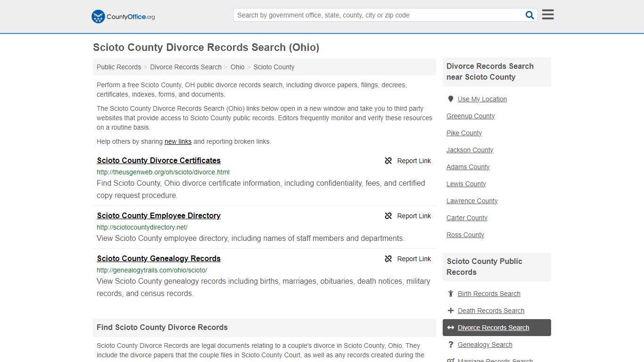Screen dimensions: 644x362
Task: Open Ross County divorce records
Action: click(465, 235)
